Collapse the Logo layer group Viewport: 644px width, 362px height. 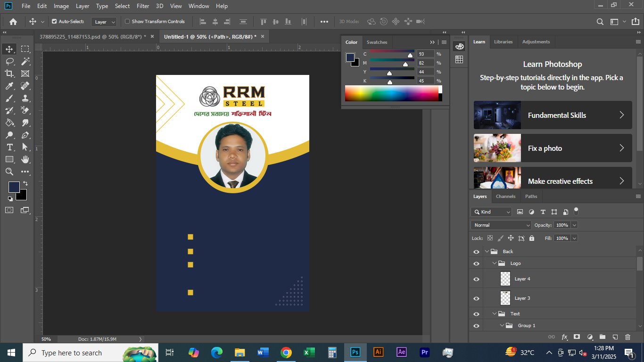495,263
